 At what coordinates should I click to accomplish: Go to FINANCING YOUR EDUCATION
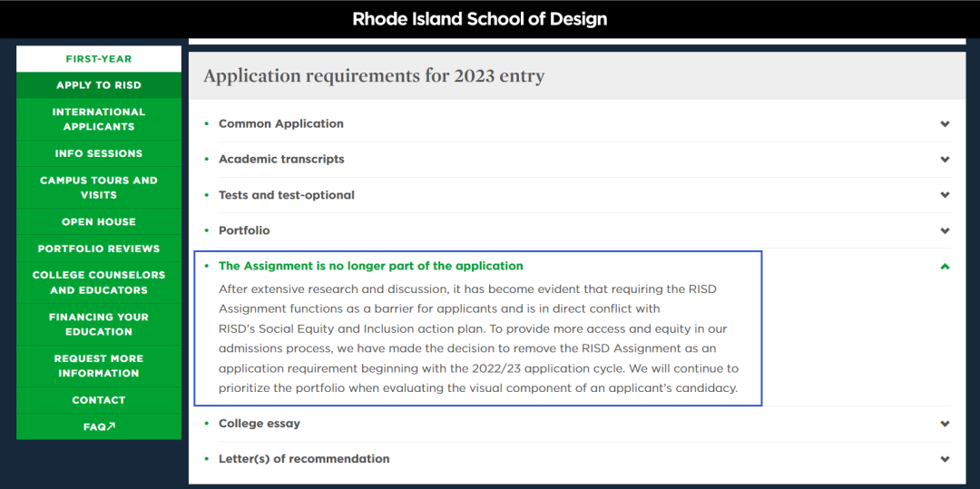tap(99, 324)
